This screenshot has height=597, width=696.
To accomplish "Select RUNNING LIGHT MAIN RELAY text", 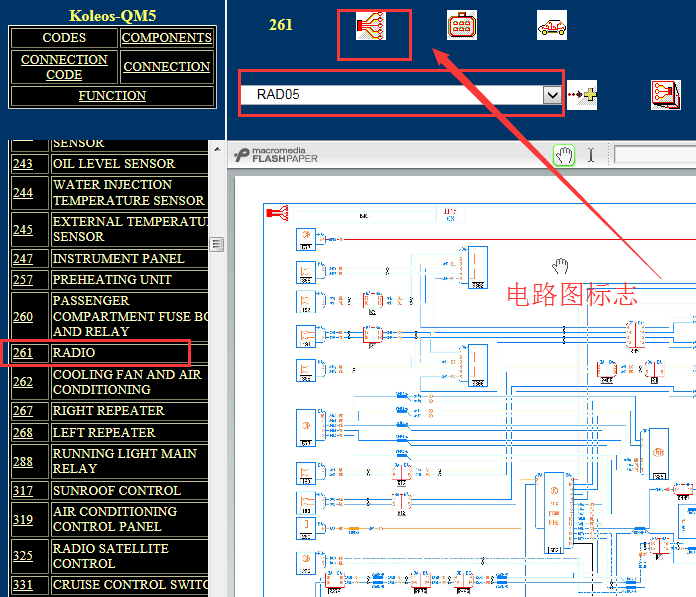I will pyautogui.click(x=125, y=461).
